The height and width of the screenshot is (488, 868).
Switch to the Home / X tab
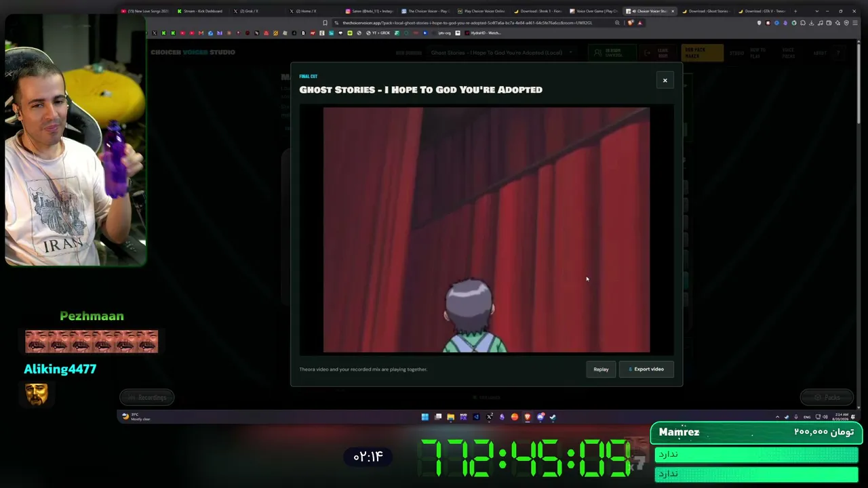(307, 11)
